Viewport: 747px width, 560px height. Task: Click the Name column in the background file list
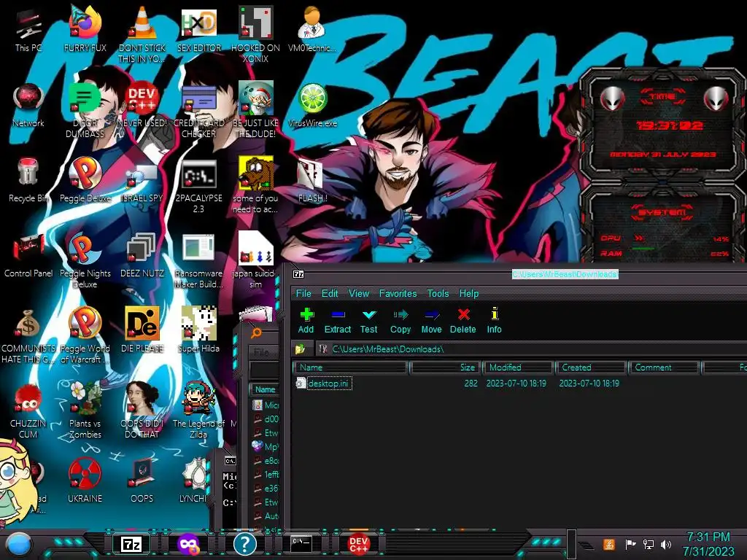pos(265,389)
